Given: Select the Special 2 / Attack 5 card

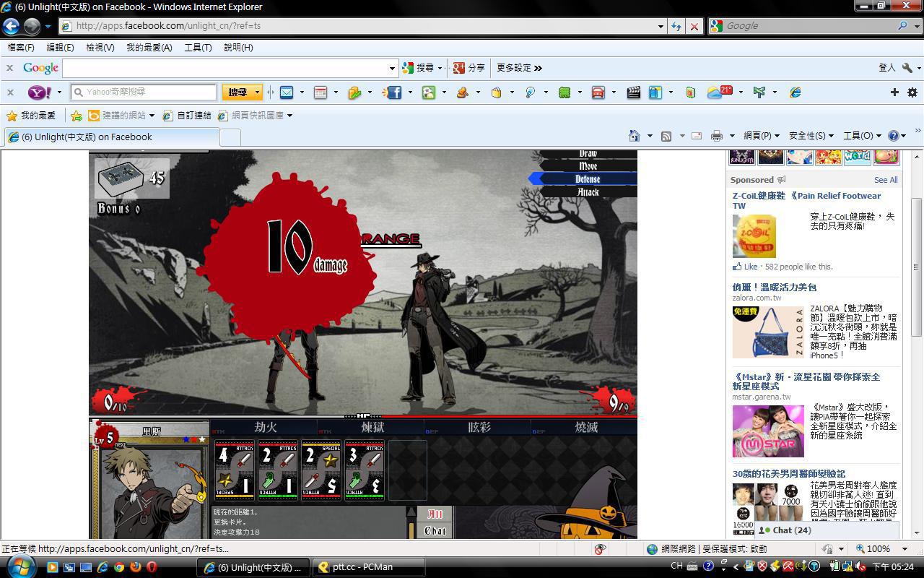Looking at the screenshot, I should (x=321, y=470).
